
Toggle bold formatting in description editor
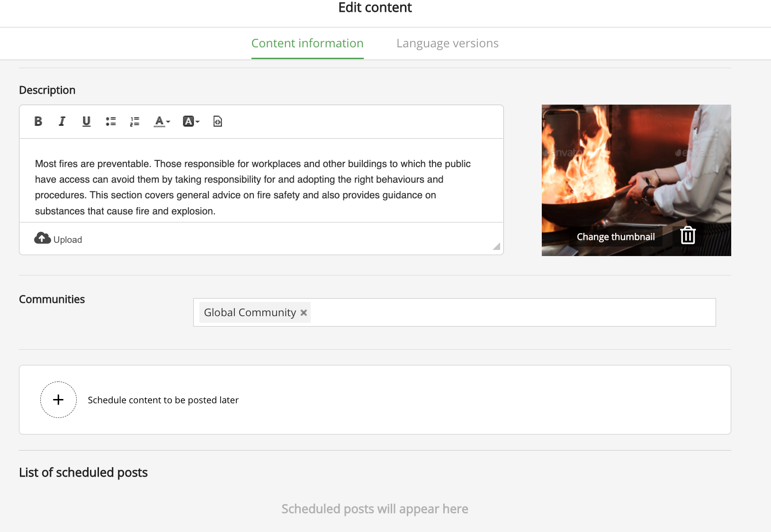pos(38,122)
